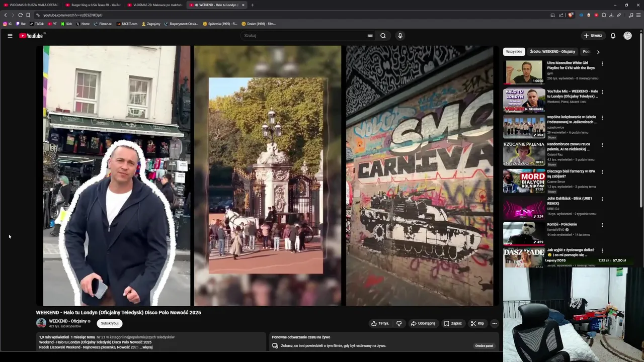Open the music note playlist icon in the toolbar
Viewport: 644px width, 362px height.
pos(631,15)
